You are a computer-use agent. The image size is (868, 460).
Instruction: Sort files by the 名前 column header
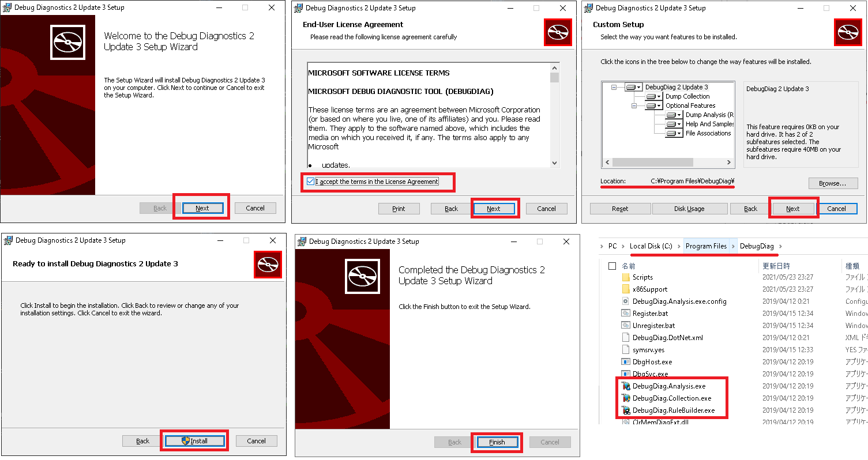(x=629, y=266)
